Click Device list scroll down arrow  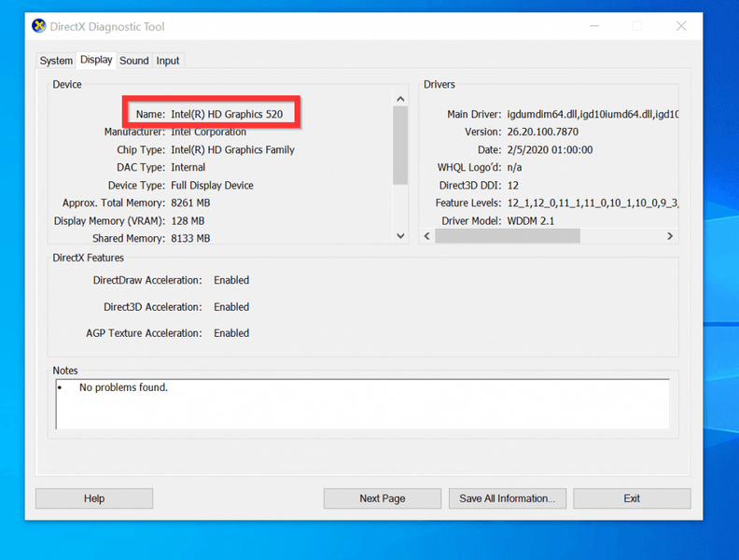coord(400,236)
